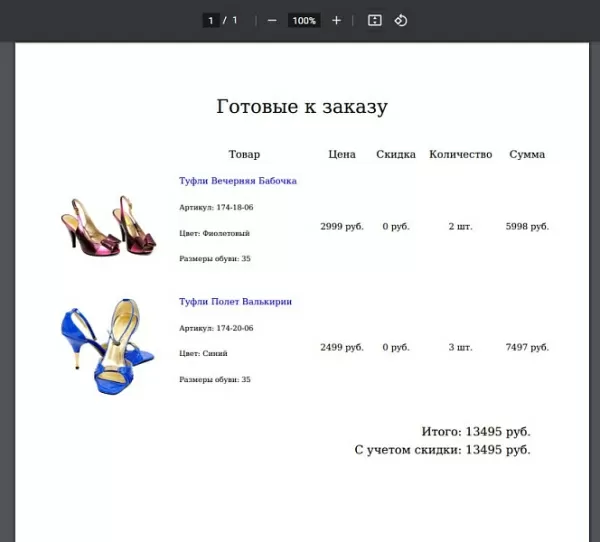
Task: Click the purple evening shoes image
Action: [x=108, y=226]
